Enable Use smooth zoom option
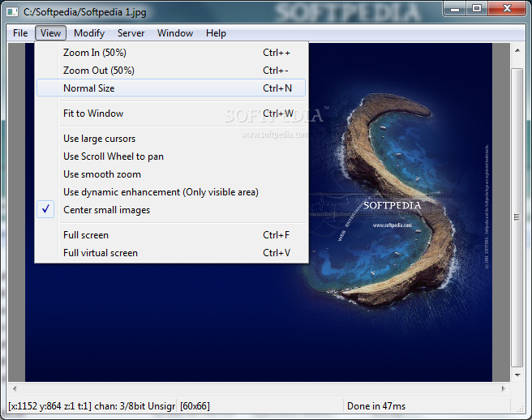The width and height of the screenshot is (532, 420). point(171,174)
